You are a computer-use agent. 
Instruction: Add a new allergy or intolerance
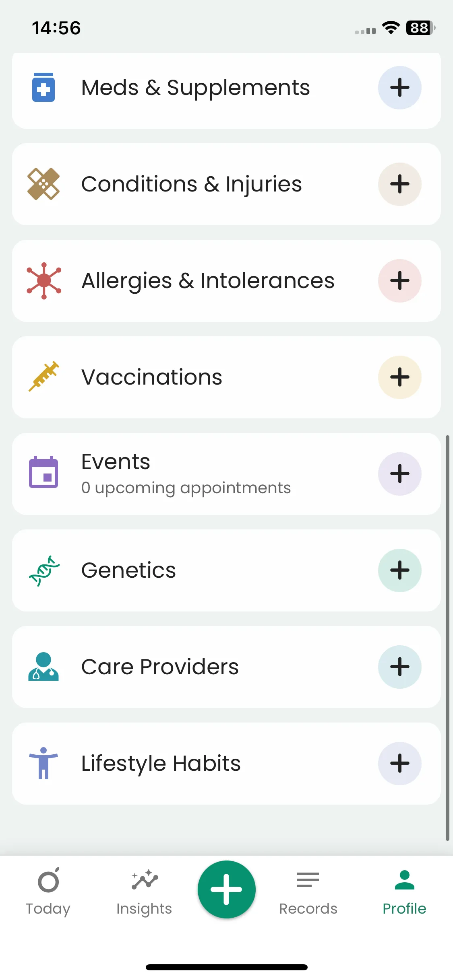tap(399, 281)
